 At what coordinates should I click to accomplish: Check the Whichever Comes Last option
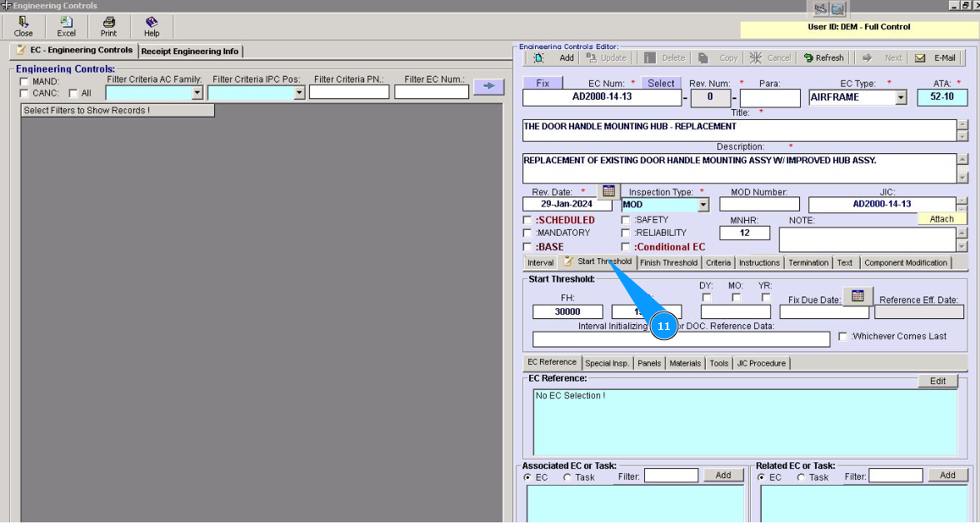click(x=842, y=337)
